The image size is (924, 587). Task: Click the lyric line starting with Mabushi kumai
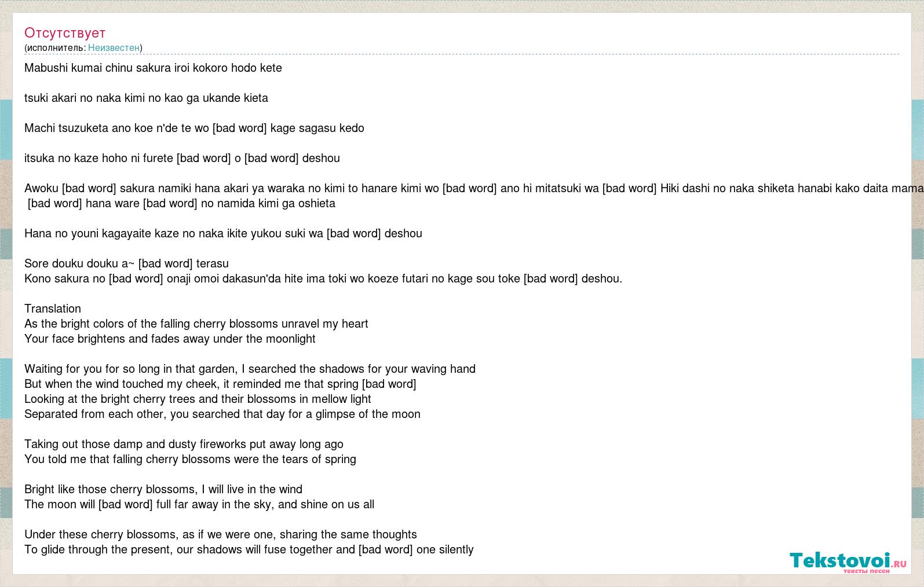tap(153, 68)
